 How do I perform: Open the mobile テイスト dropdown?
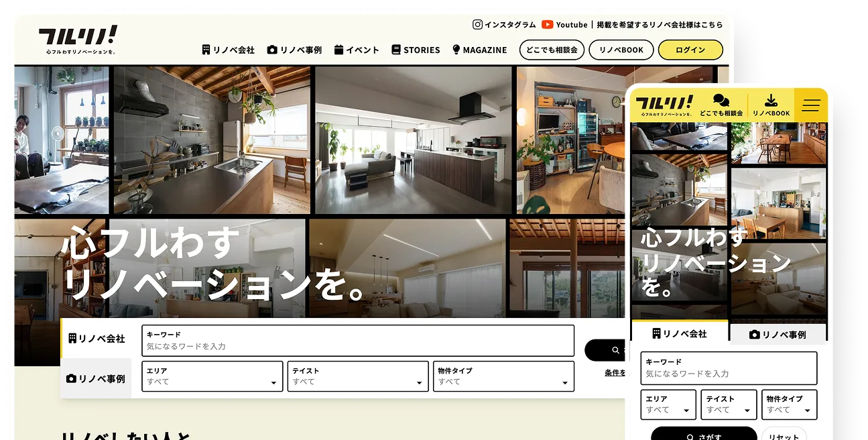pyautogui.click(x=729, y=404)
